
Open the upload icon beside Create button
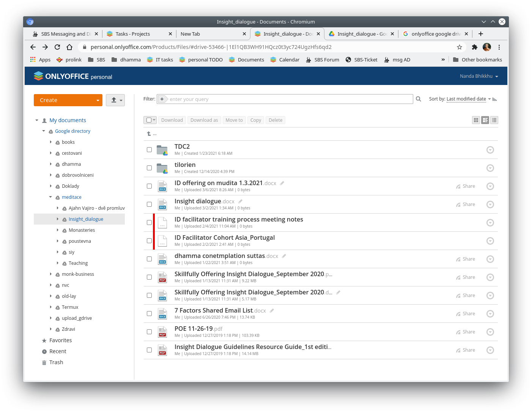(113, 100)
